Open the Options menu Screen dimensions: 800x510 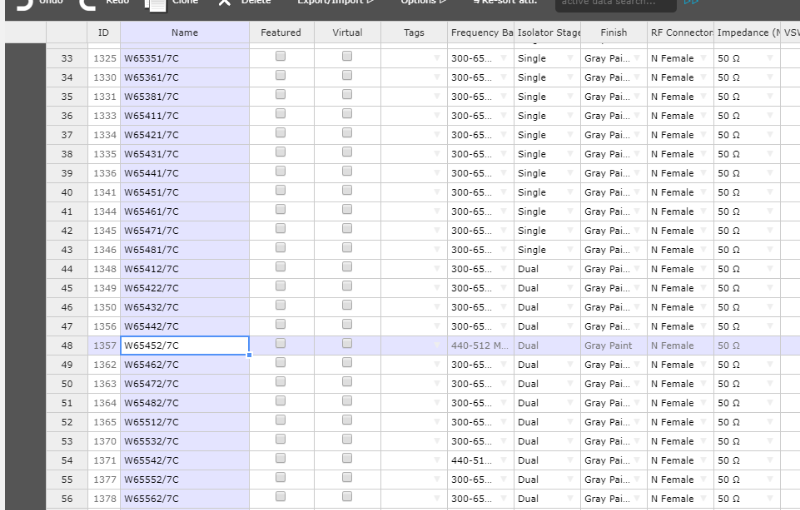(423, 3)
